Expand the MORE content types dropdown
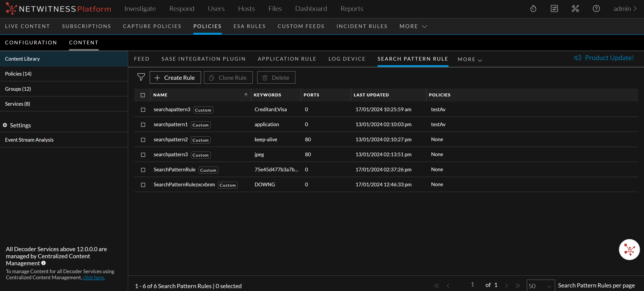Viewport: 644px width, 291px height. point(469,59)
